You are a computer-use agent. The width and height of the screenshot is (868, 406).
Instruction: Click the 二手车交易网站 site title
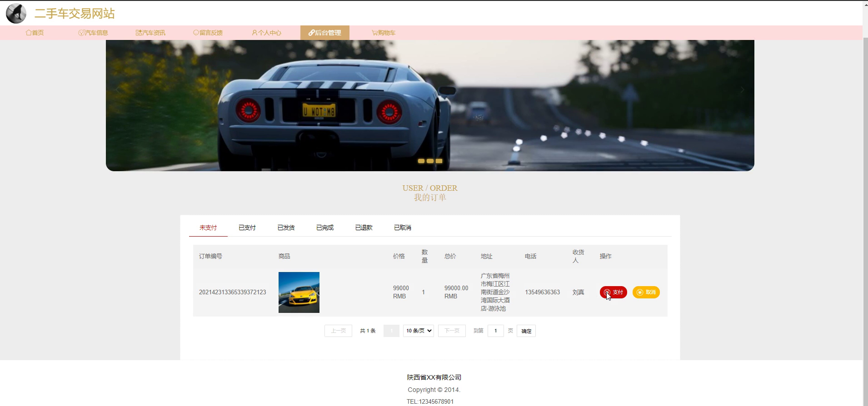75,14
